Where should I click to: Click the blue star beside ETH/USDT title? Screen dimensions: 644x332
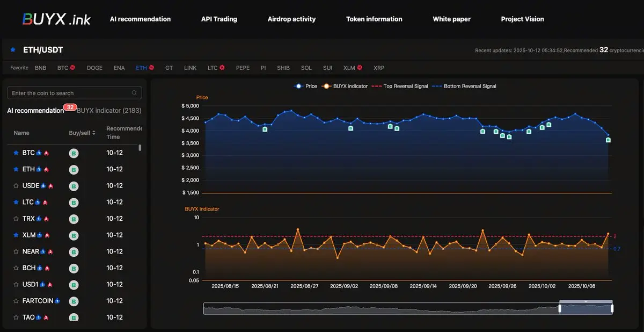coord(13,50)
